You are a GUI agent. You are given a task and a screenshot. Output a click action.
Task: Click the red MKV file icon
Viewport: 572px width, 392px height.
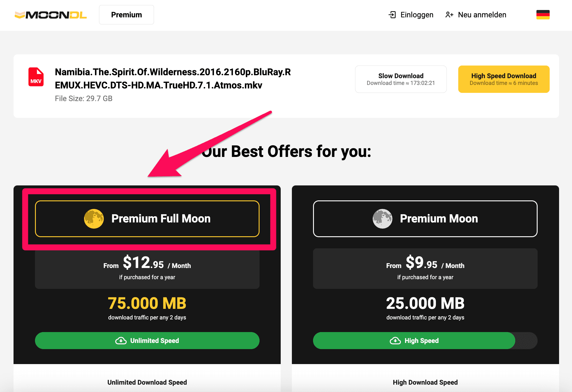(x=36, y=77)
